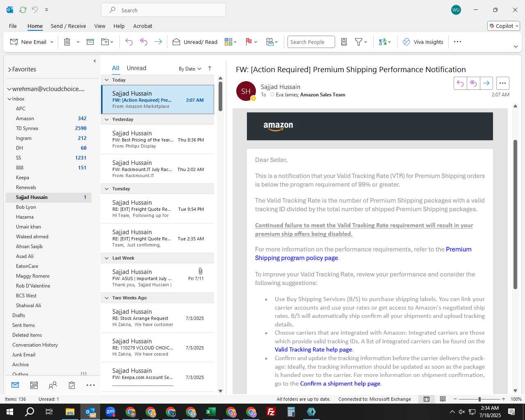525x420 pixels.
Task: Collapse the Inbox folder tree
Action: [9, 99]
